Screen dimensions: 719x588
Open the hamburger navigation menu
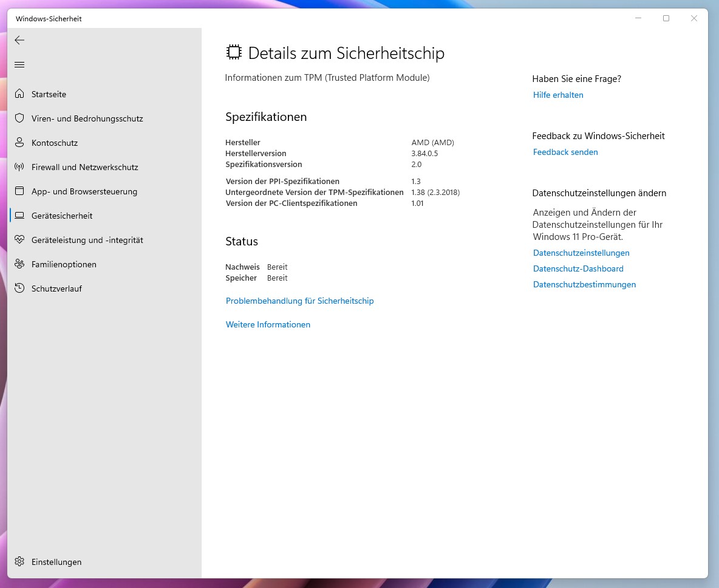19,64
